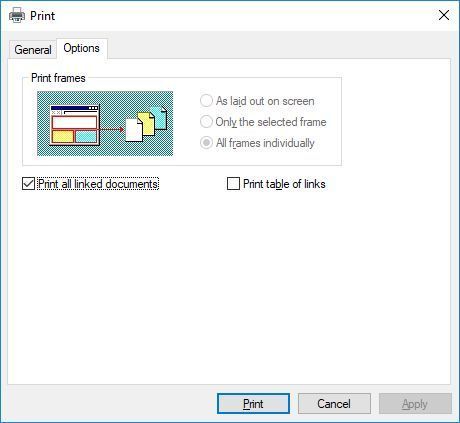Click the Print button
Screen dimensions: 460x423
coord(253,404)
